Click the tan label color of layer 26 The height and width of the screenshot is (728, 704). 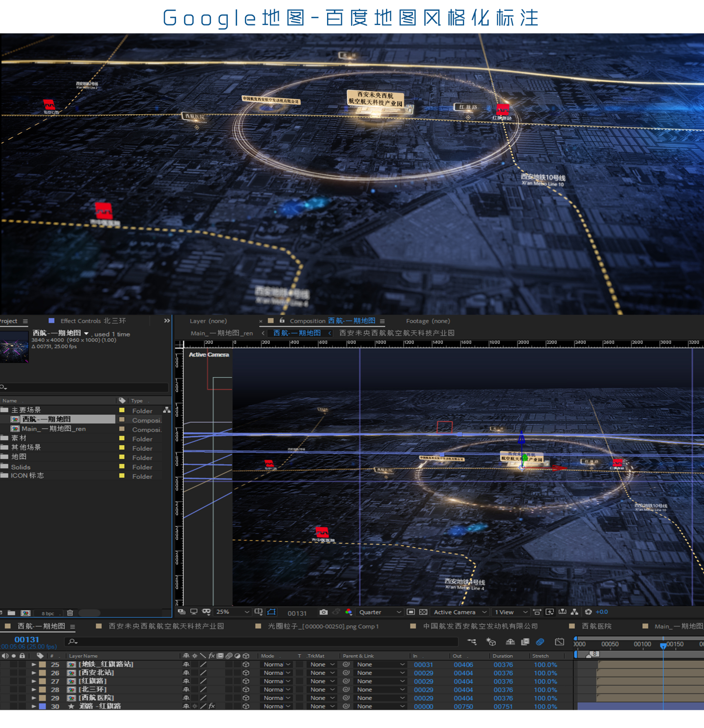point(43,673)
